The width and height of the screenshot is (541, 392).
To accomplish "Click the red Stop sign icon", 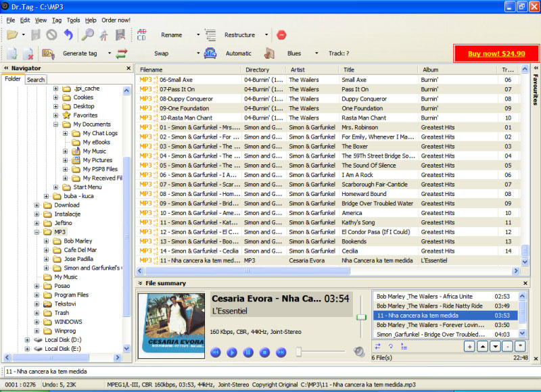I will (281, 35).
